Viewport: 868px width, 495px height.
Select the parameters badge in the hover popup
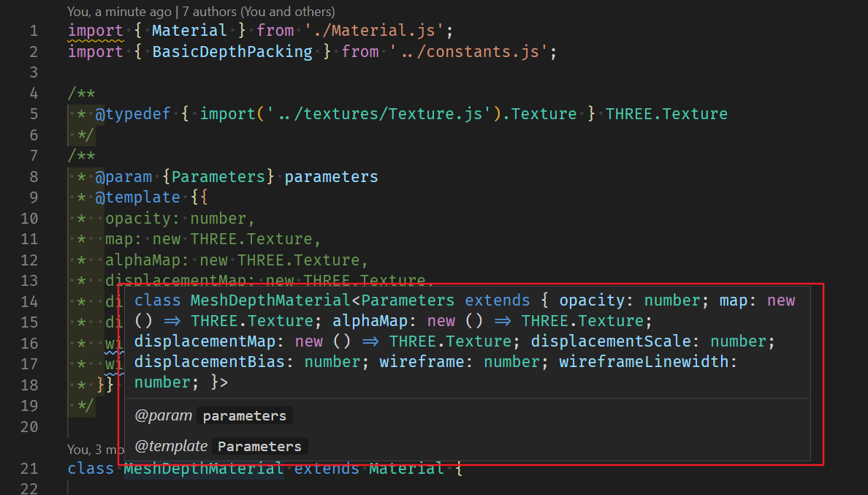click(245, 415)
